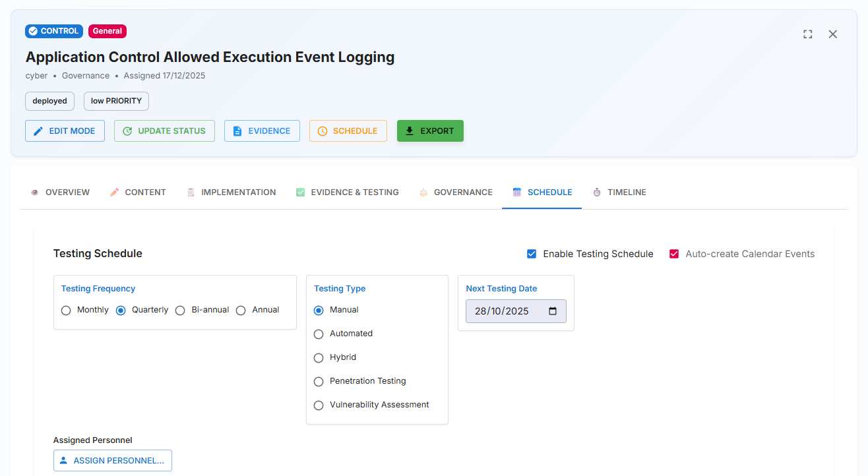Click the clock icon on Schedule button
The width and height of the screenshot is (868, 476).
[x=322, y=131]
